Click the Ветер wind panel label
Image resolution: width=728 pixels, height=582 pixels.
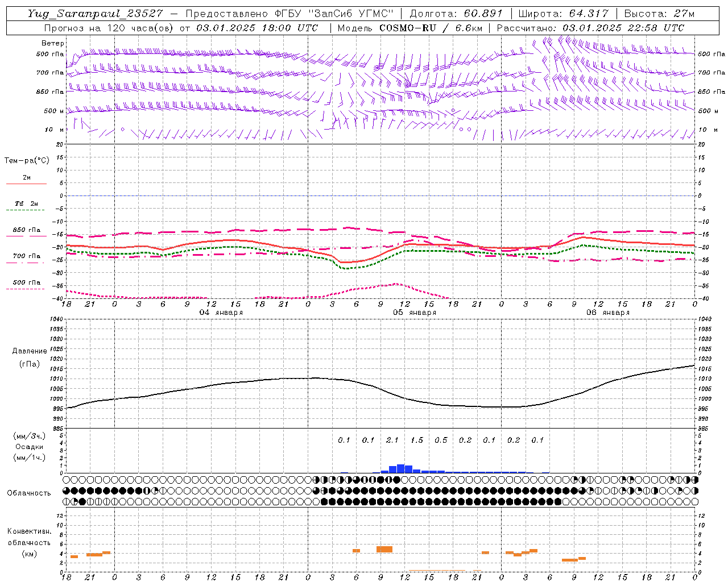pyautogui.click(x=53, y=43)
